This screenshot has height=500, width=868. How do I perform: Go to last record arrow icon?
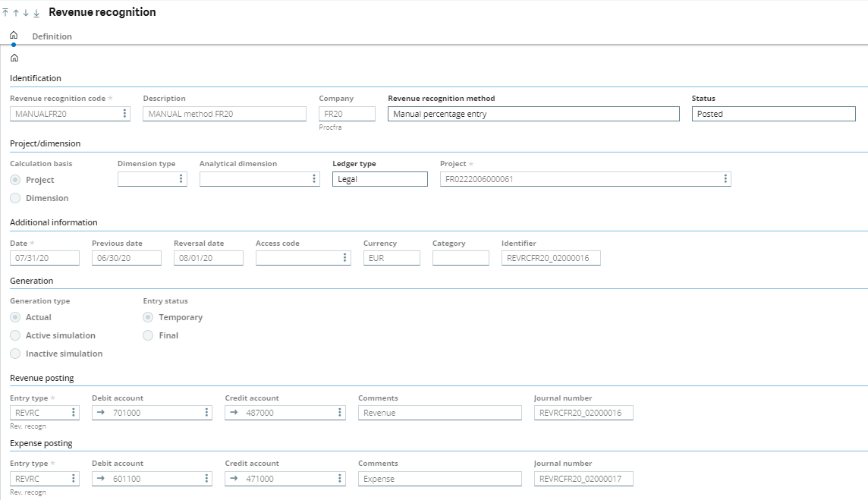[36, 13]
